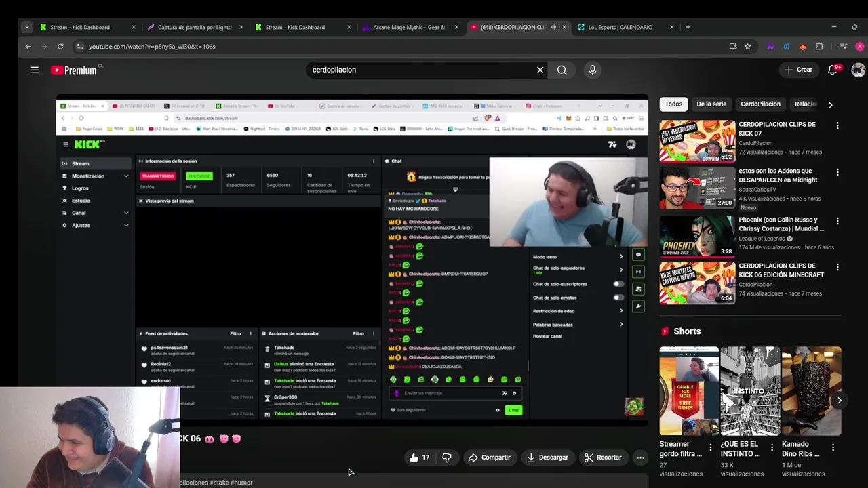Close the Arcane Mage Mythic+ tab

(x=456, y=27)
